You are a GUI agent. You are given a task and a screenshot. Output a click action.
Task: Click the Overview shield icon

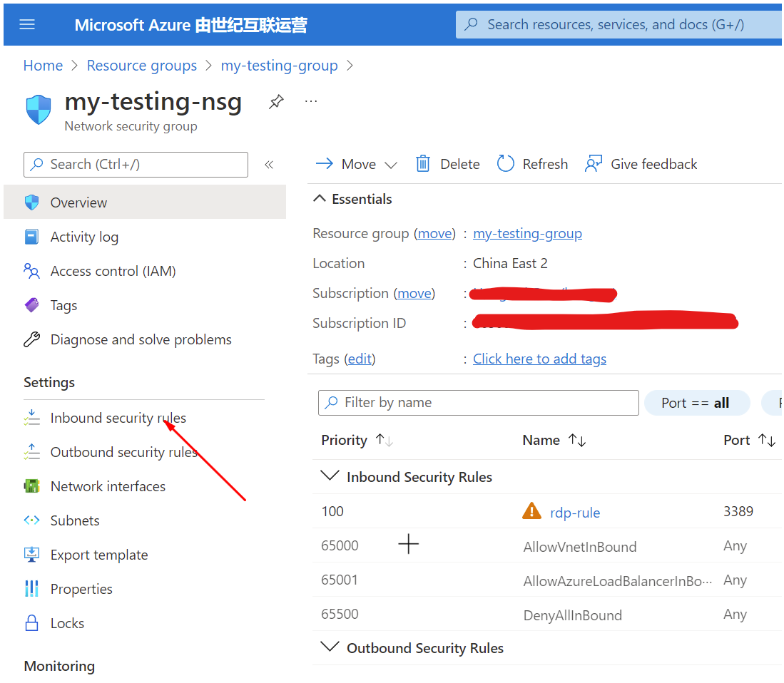32,202
